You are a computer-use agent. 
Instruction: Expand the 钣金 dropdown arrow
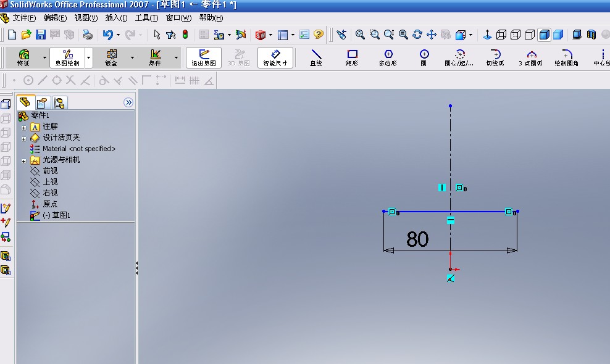click(132, 57)
